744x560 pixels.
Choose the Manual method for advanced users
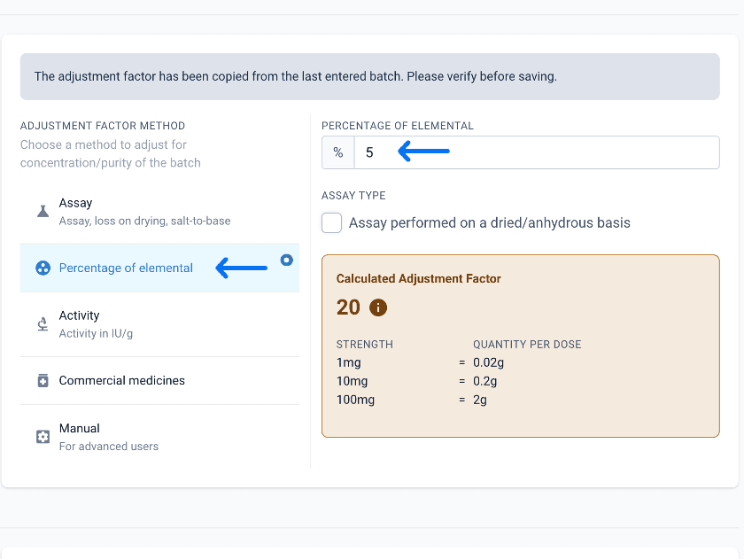[x=159, y=437]
